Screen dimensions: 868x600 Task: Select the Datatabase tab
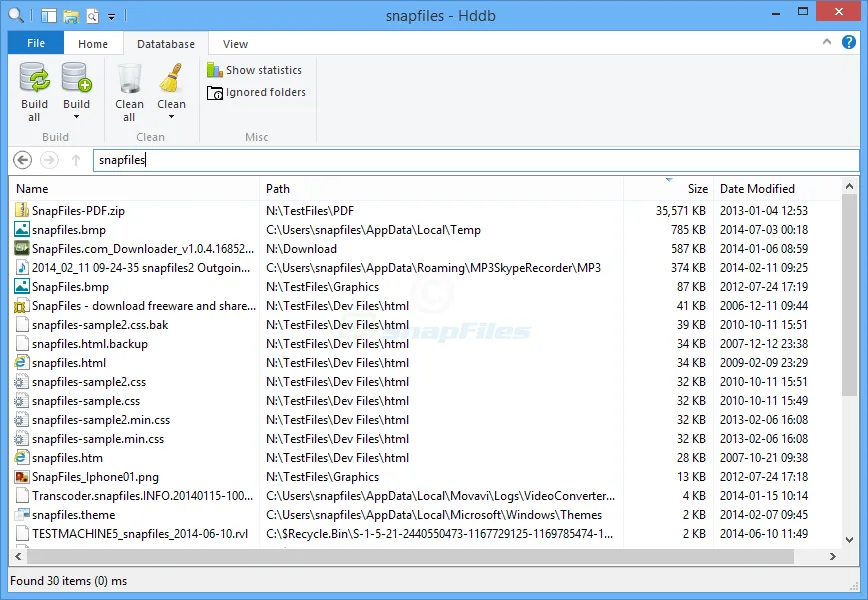pos(166,44)
